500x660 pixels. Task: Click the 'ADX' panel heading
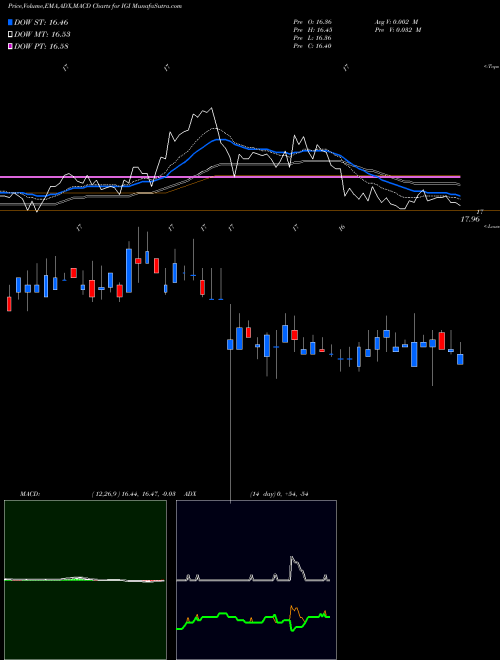191,494
